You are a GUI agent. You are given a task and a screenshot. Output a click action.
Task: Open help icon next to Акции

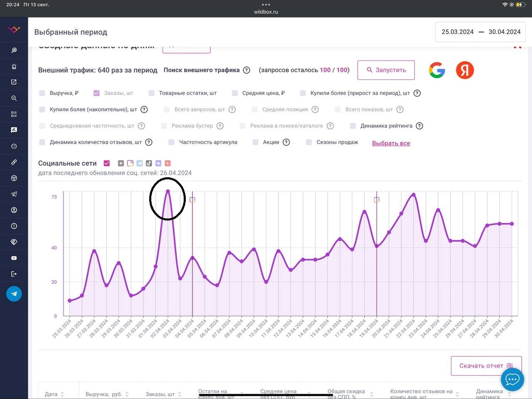tap(286, 142)
